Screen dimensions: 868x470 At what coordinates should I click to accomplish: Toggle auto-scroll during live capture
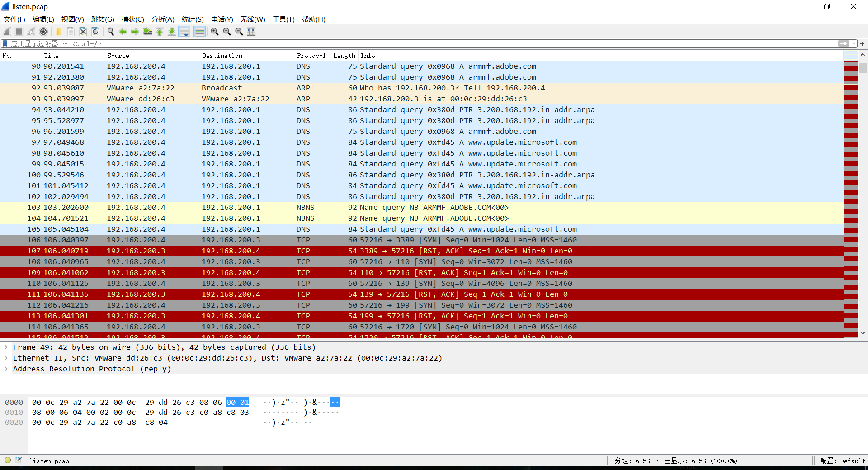[184, 32]
